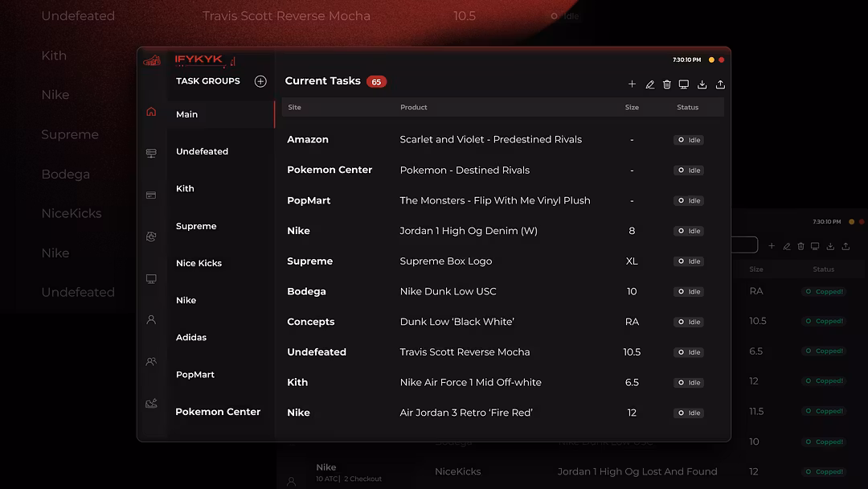
Task: Click the Amazon site cell
Action: click(x=308, y=140)
